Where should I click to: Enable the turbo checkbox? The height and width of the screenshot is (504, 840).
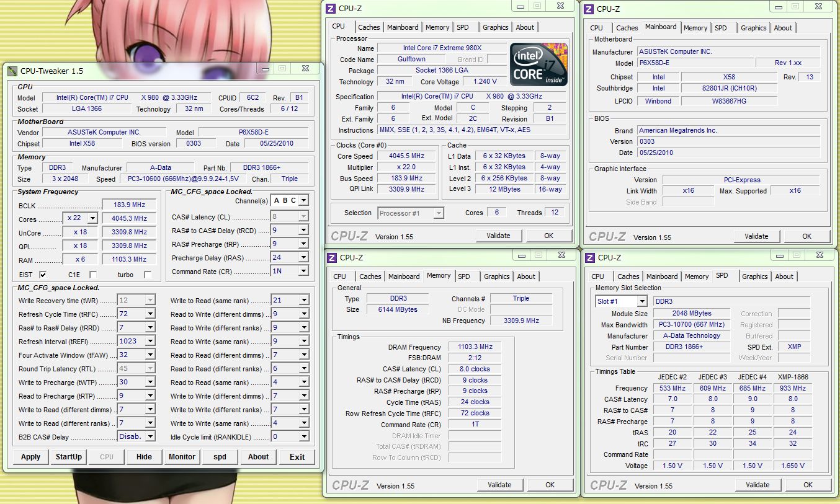coord(148,275)
